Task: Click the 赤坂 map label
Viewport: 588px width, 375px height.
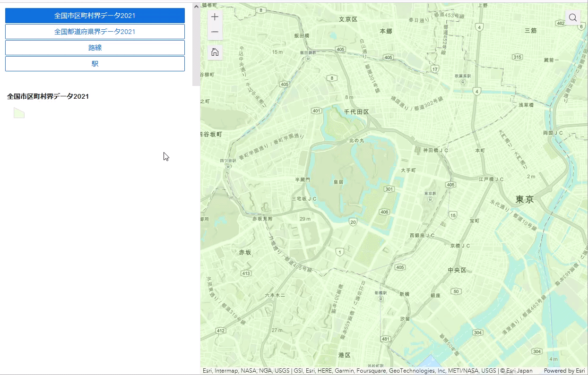Action: [x=245, y=253]
